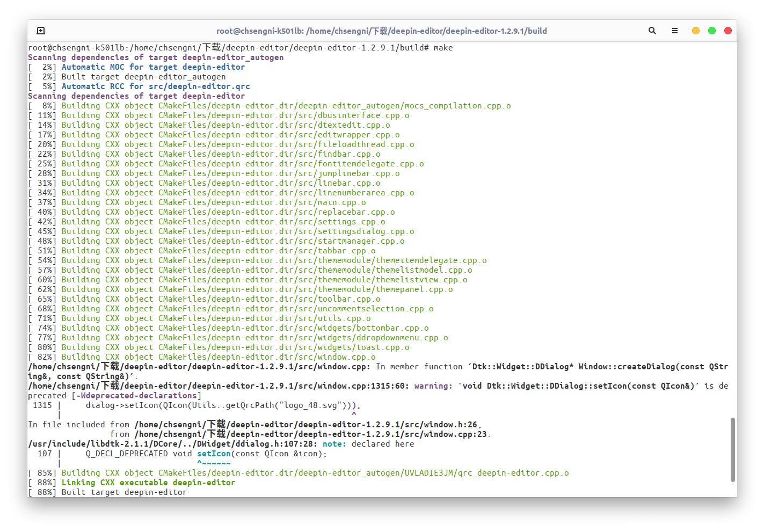Maximize the terminal with the green button

point(712,31)
